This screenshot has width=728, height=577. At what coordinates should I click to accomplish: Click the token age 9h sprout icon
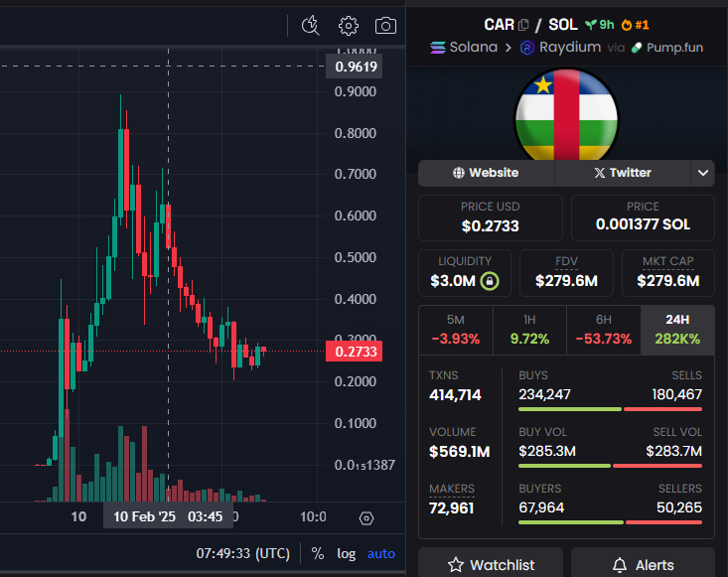click(592, 24)
